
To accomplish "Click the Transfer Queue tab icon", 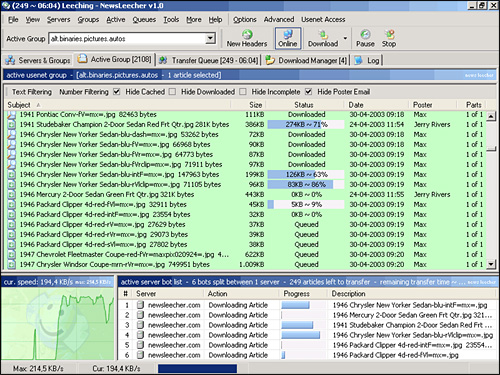I will pyautogui.click(x=163, y=60).
